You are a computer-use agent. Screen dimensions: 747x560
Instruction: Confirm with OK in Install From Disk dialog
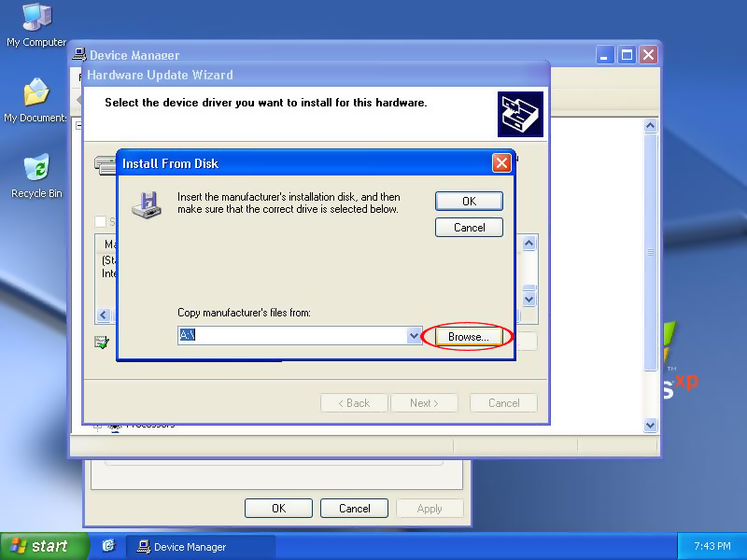click(469, 201)
